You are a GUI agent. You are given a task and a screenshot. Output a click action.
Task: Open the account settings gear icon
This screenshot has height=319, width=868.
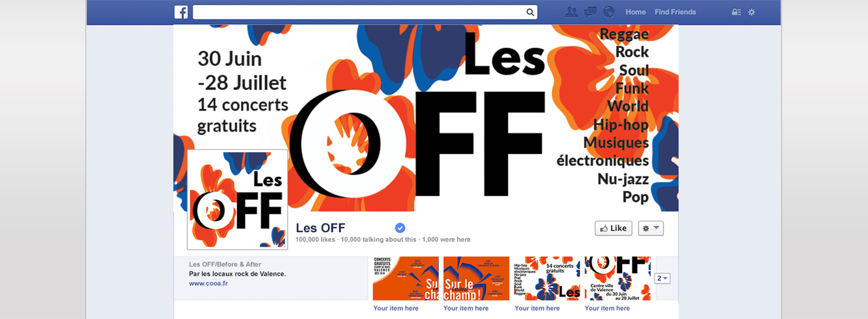(x=752, y=12)
